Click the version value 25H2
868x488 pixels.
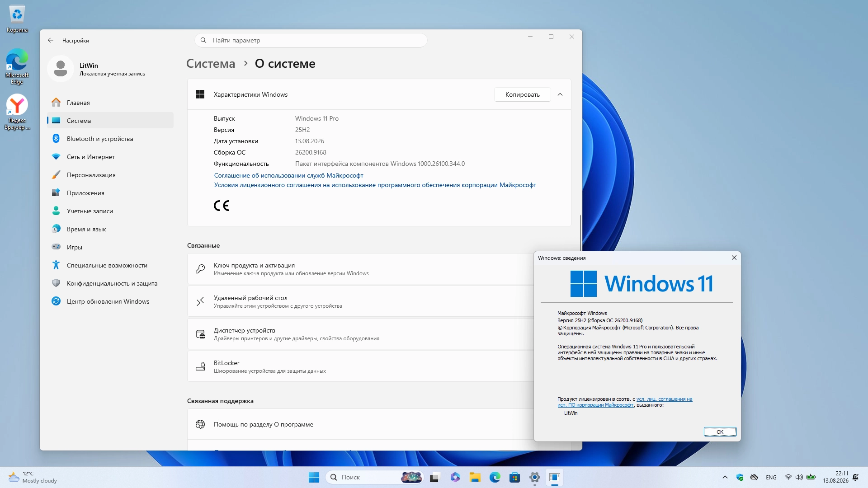point(302,130)
